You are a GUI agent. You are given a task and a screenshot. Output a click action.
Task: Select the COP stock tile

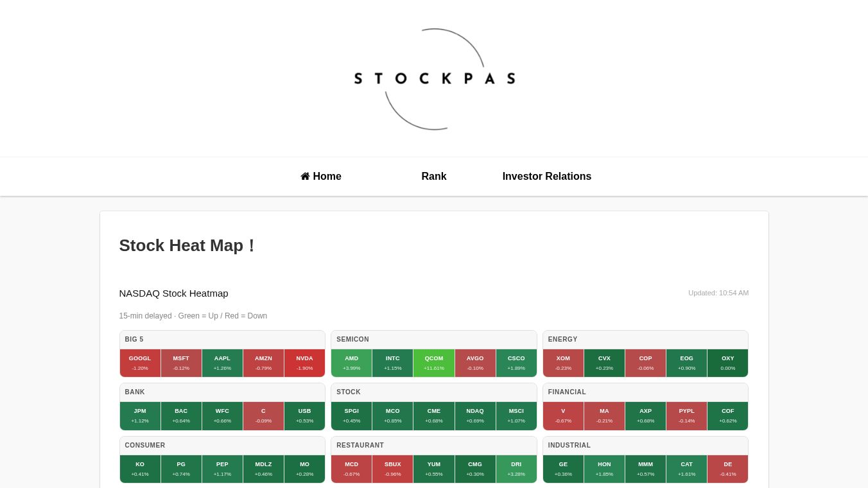[x=645, y=363]
